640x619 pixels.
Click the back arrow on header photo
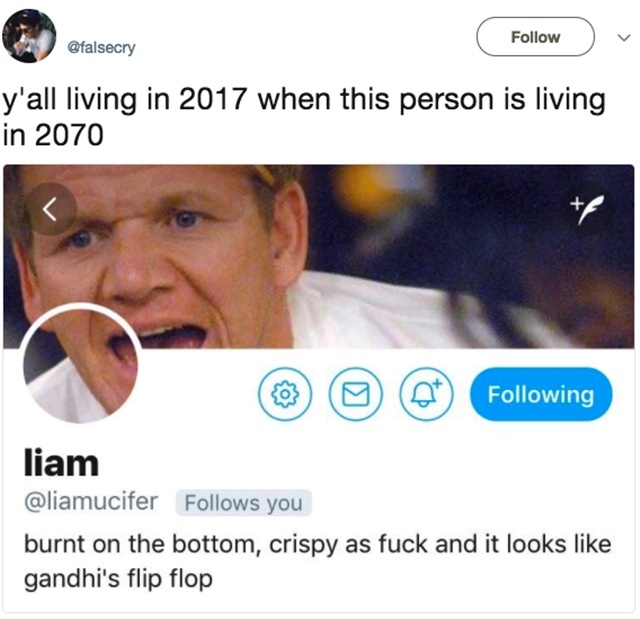coord(50,209)
